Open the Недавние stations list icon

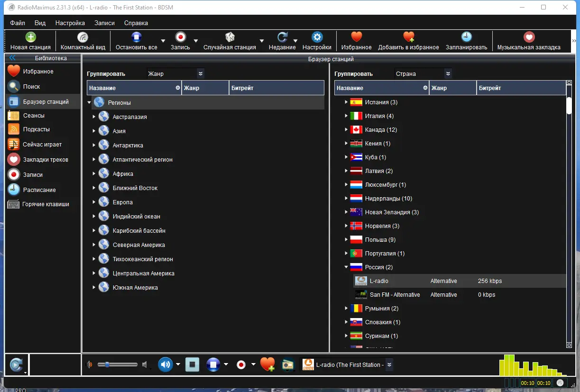282,41
